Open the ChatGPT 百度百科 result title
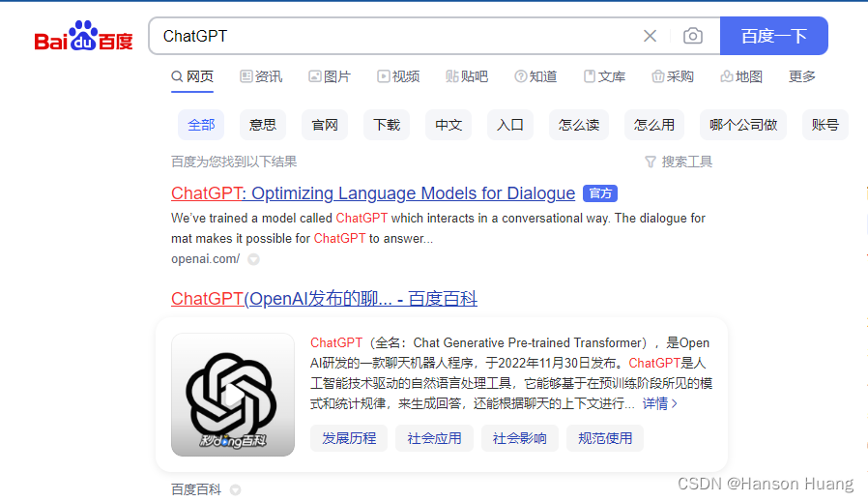Image resolution: width=868 pixels, height=502 pixels. pyautogui.click(x=324, y=299)
